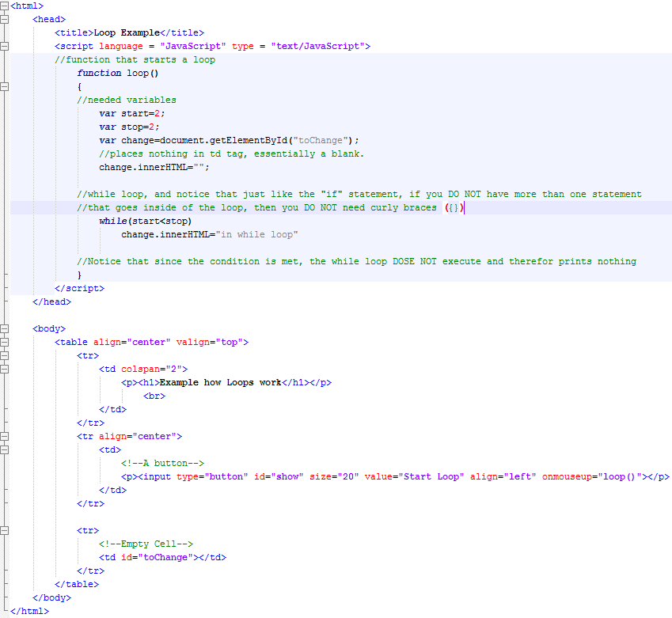Click the closing '</script>' tag
672x618 pixels.
[x=80, y=289]
